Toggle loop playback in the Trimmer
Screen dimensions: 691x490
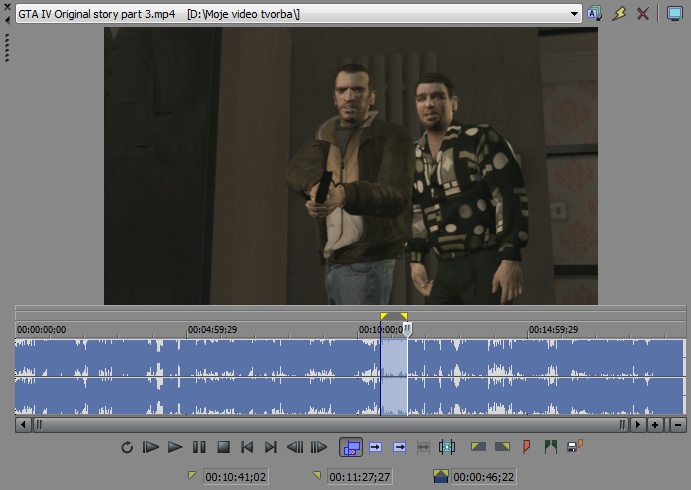[127, 447]
